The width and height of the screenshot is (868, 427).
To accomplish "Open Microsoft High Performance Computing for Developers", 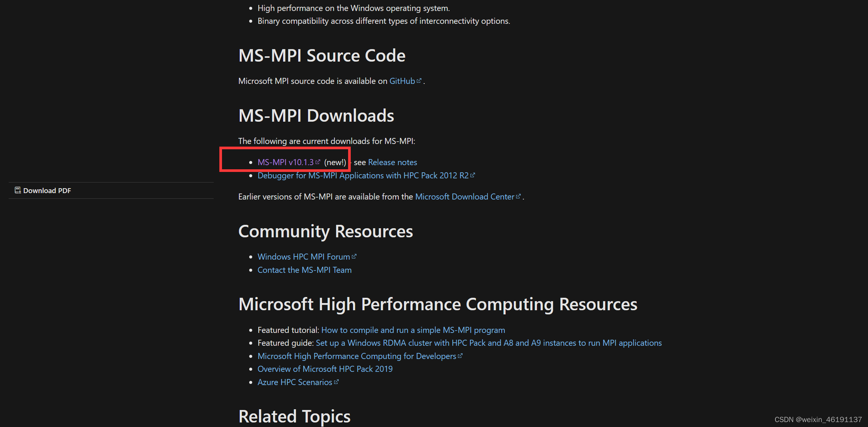I will coord(357,356).
